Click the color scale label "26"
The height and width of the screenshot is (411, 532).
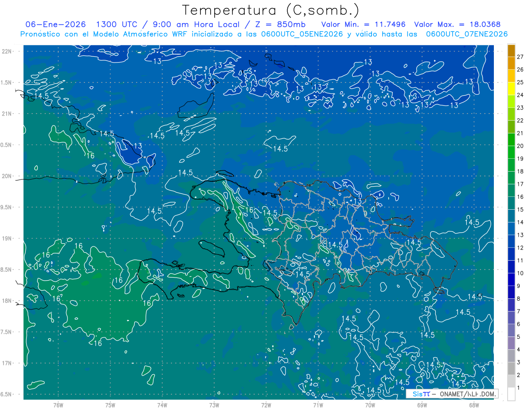coord(520,70)
